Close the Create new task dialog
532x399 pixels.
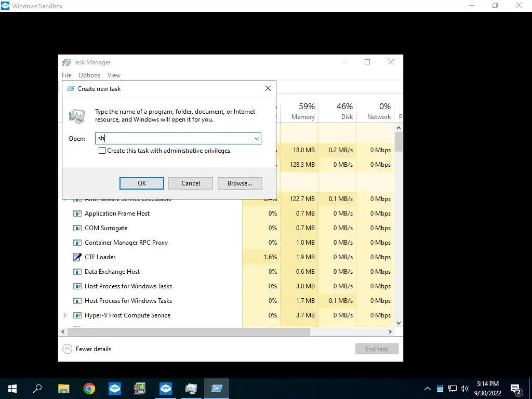pyautogui.click(x=268, y=88)
